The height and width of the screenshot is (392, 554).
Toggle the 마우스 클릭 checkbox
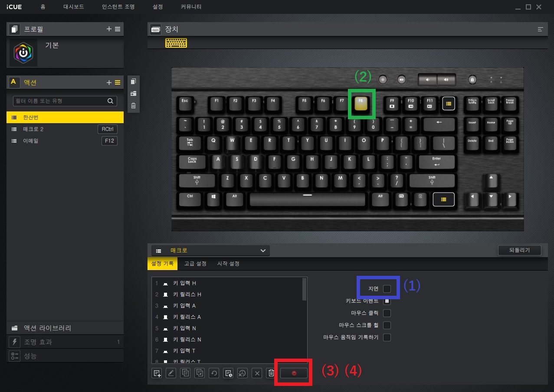point(387,313)
